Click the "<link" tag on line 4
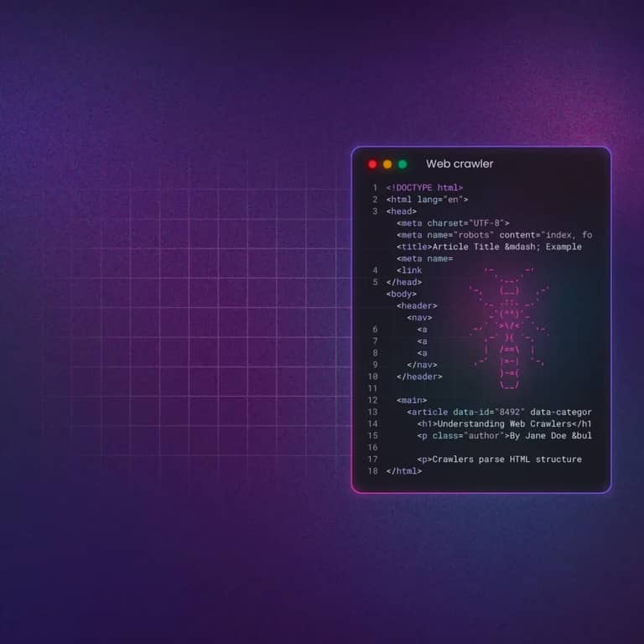This screenshot has width=644, height=644. click(409, 270)
